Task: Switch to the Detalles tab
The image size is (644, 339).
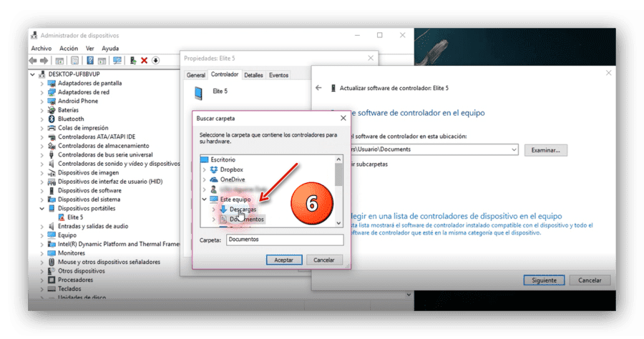Action: coord(253,75)
